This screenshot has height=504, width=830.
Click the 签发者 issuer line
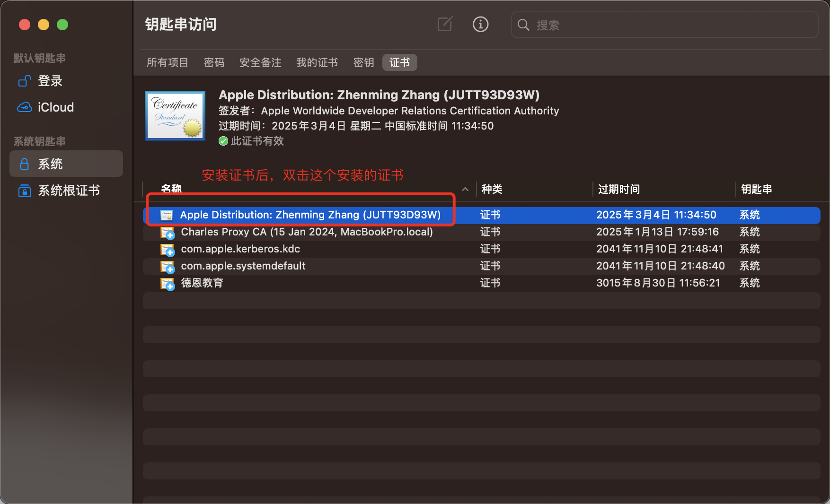coord(389,111)
